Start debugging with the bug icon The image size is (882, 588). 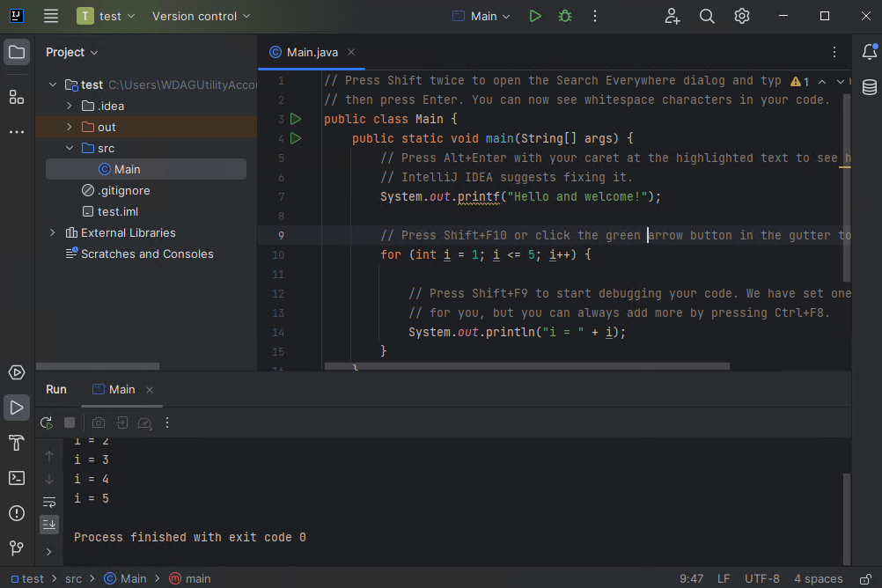(x=565, y=16)
